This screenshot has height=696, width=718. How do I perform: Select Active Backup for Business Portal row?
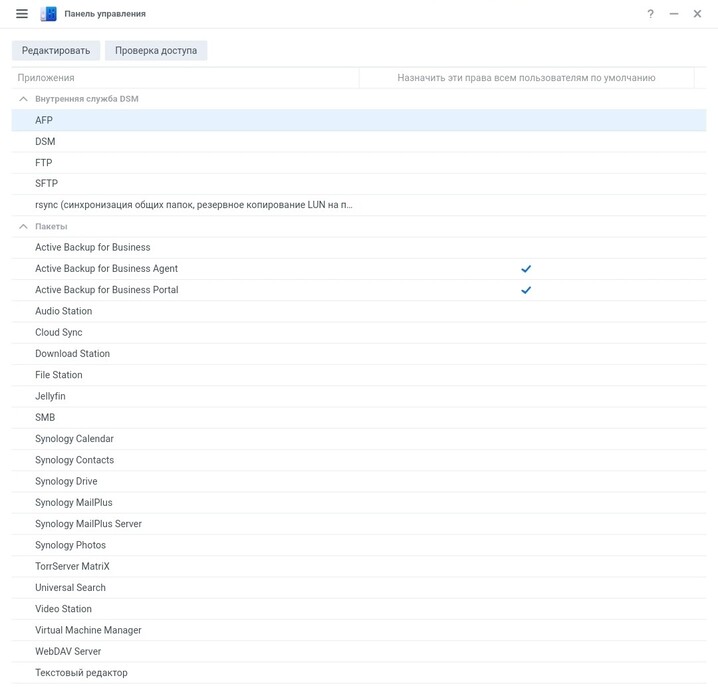(359, 290)
